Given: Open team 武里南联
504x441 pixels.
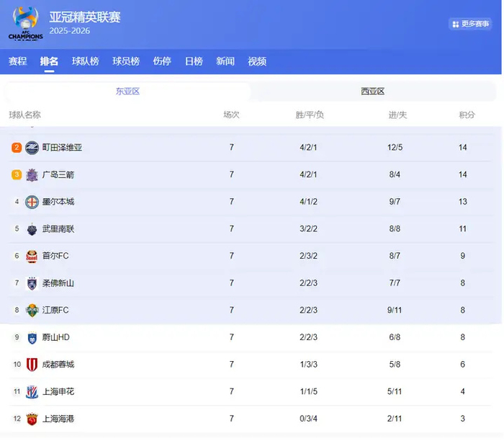Looking at the screenshot, I should [58, 229].
